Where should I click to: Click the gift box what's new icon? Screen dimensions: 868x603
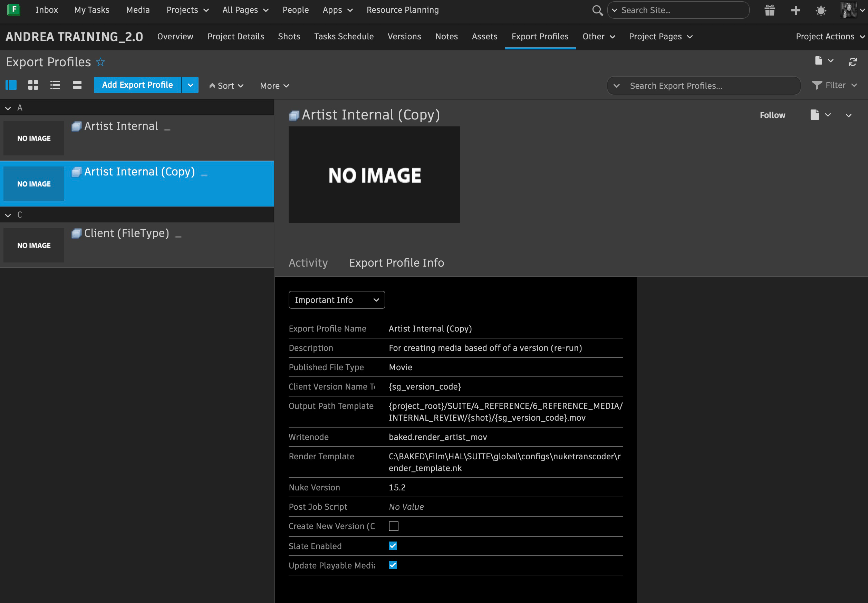pos(769,10)
